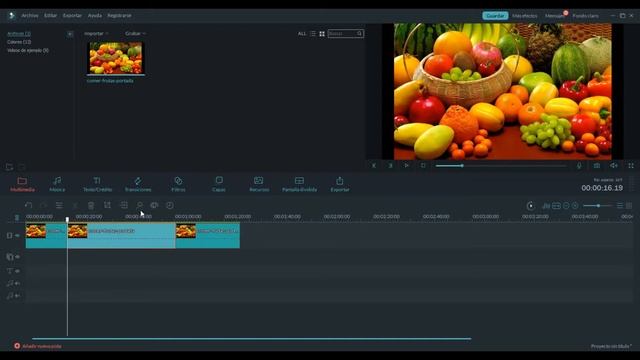Click the preview volume speaker icon

coord(614,165)
